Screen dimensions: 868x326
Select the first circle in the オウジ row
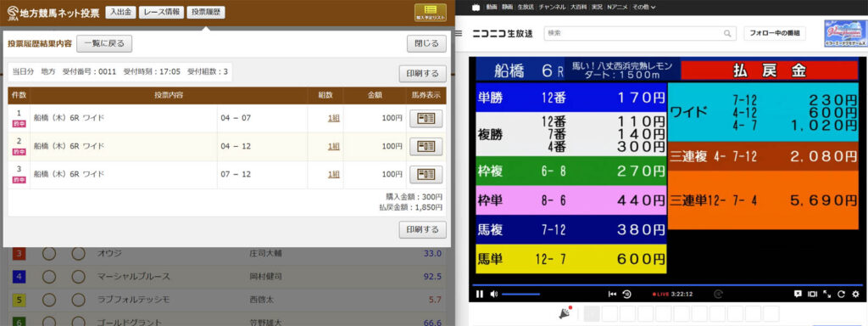coord(49,254)
